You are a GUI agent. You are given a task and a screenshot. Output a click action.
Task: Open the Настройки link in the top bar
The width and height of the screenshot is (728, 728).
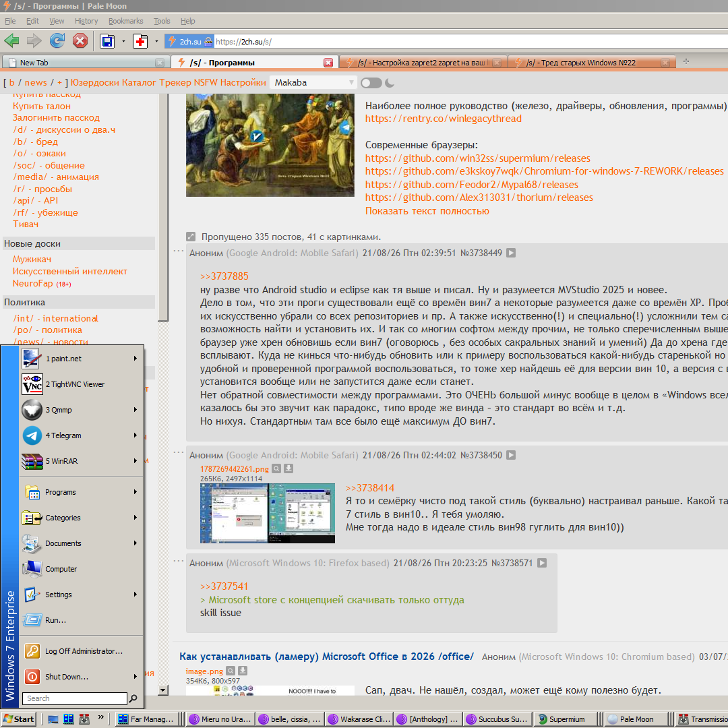point(243,83)
